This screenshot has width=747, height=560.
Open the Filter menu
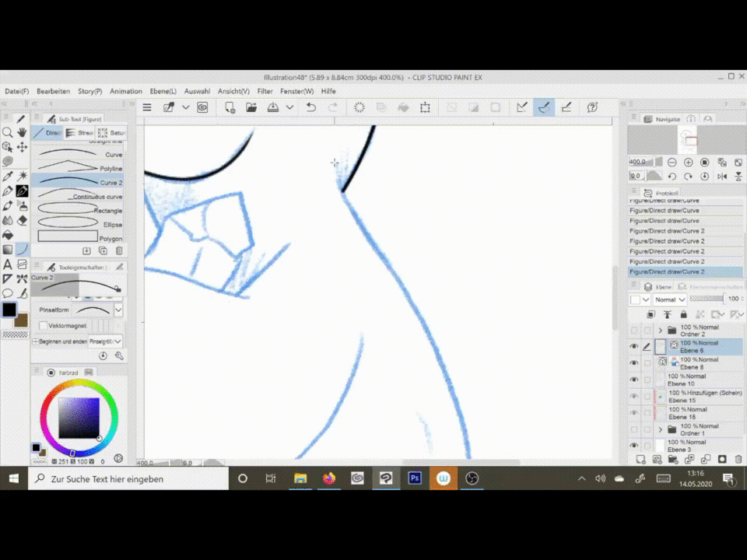(x=265, y=91)
